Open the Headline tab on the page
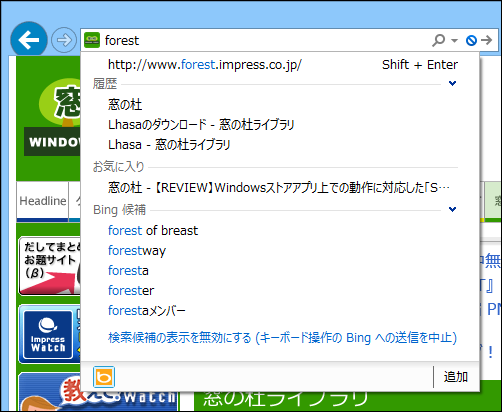The width and height of the screenshot is (502, 412). click(x=43, y=201)
